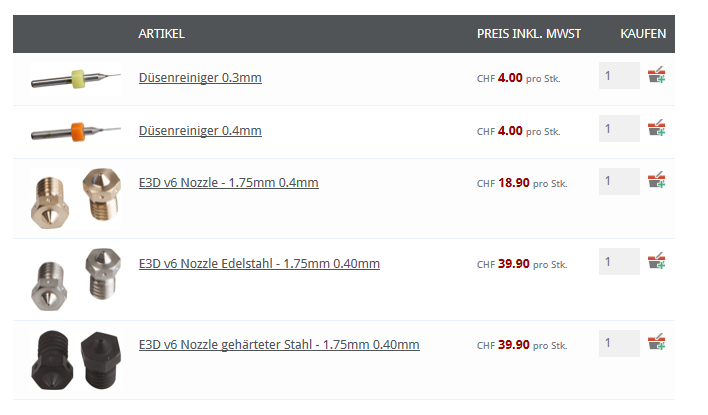The width and height of the screenshot is (708, 415).
Task: Click the brass E3D nozzle thumbnail
Action: (x=76, y=199)
